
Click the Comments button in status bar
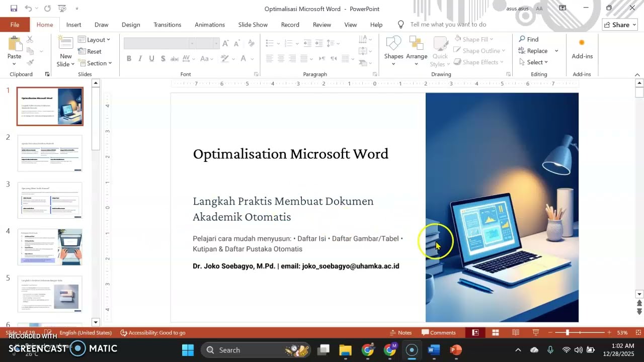439,332
